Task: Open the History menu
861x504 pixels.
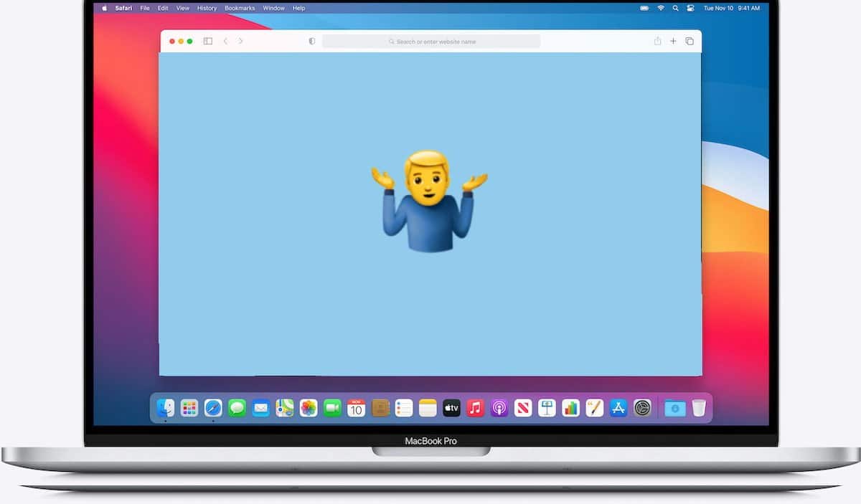Action: 207,8
